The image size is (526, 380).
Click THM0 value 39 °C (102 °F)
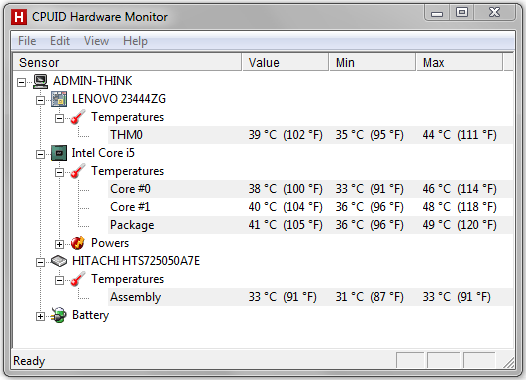285,135
